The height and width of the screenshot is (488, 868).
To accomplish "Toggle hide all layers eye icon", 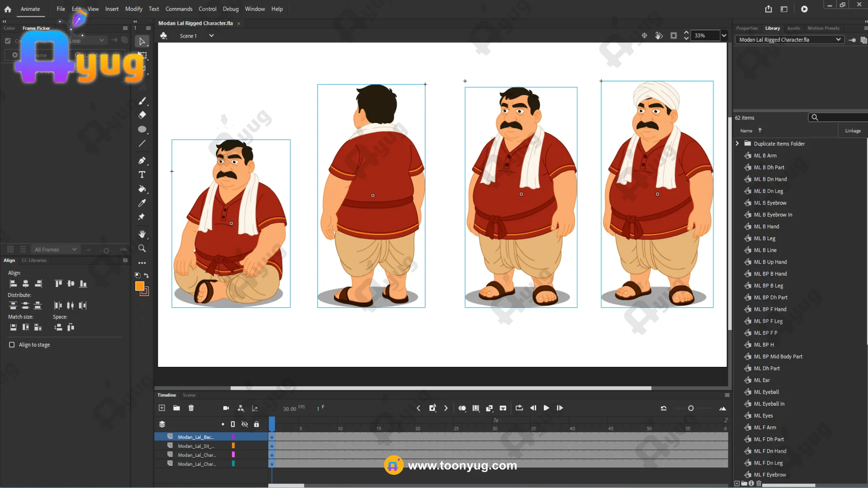I will tap(245, 424).
